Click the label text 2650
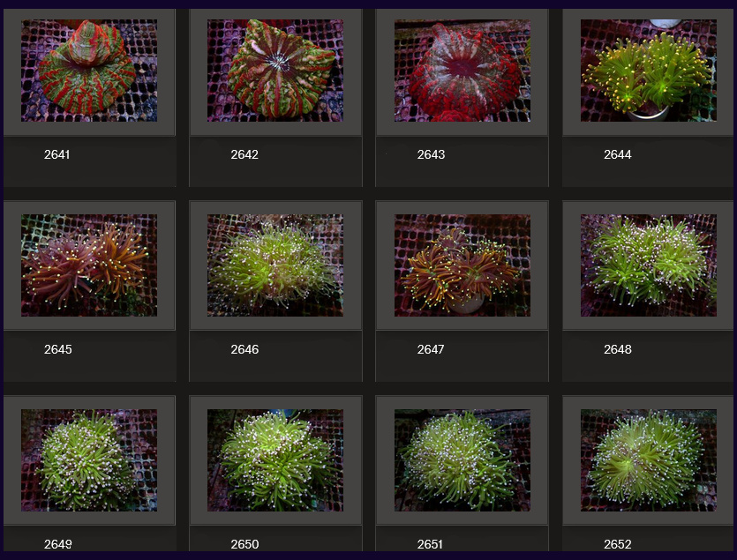737x560 pixels. coord(244,544)
